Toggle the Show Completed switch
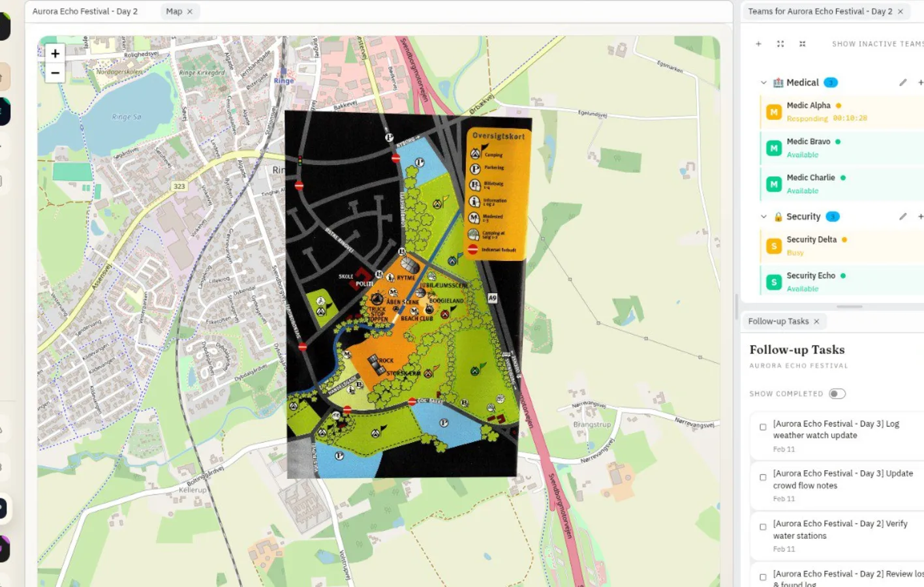Screen dimensions: 924x587 pos(837,393)
